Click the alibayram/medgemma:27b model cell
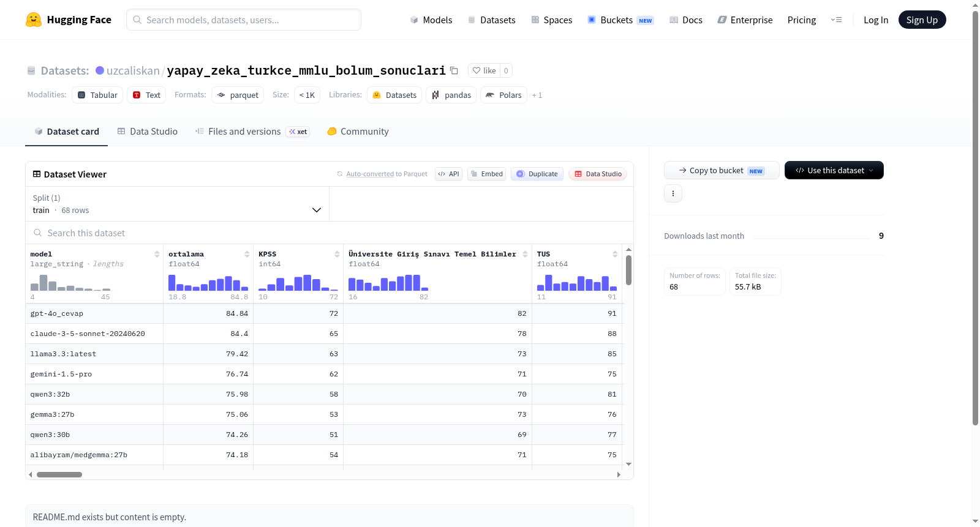Viewport: 980px width, 527px height. pyautogui.click(x=94, y=455)
